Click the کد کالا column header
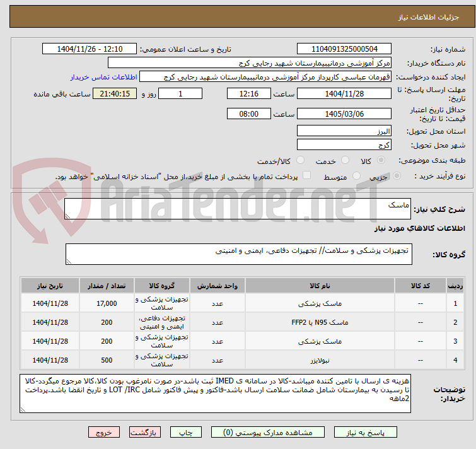Screen dimensions: 476x449 [x=420, y=286]
